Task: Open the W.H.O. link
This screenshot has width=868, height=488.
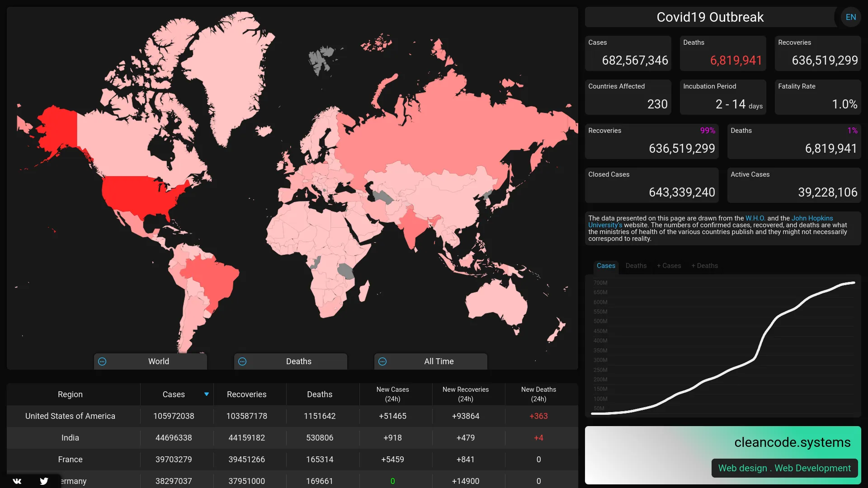Action: coord(755,218)
